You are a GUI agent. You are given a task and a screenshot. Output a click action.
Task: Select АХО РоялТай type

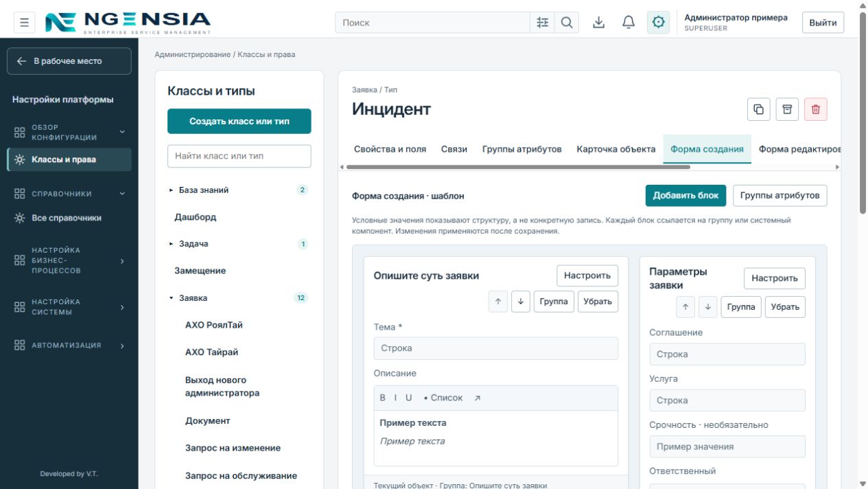(214, 325)
